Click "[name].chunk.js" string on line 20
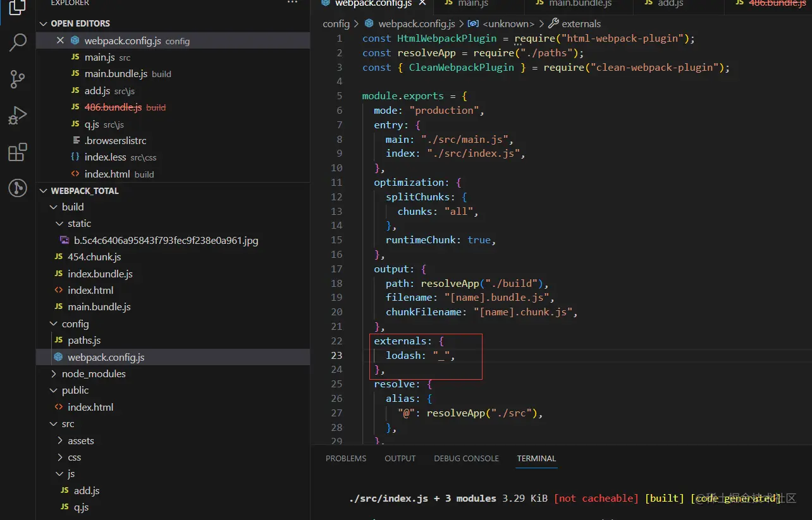This screenshot has height=520, width=812. coord(524,311)
